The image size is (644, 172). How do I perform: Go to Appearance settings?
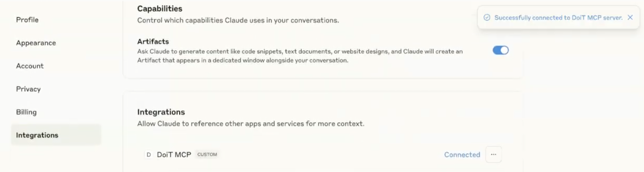[x=36, y=43]
